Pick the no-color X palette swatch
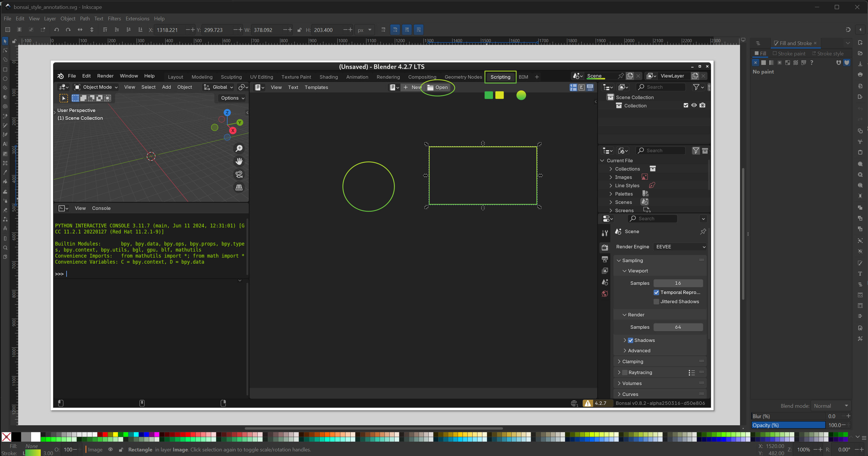The height and width of the screenshot is (456, 868). click(x=6, y=436)
